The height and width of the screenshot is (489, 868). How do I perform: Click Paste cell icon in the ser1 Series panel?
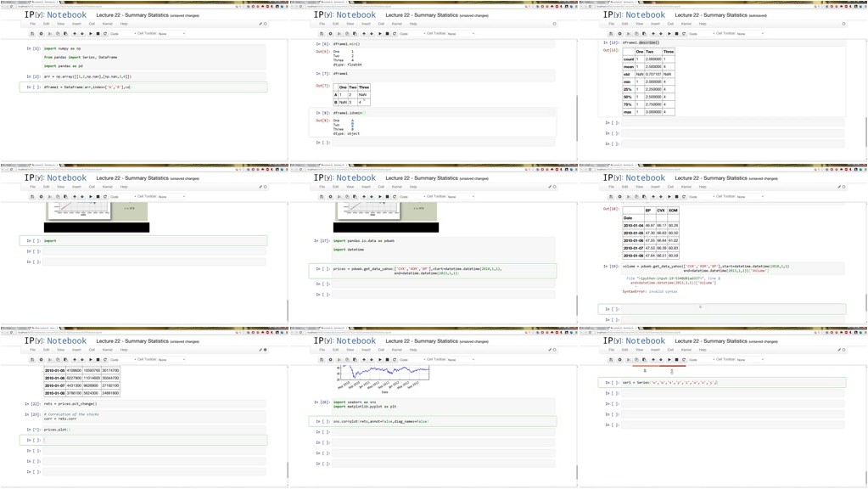pyautogui.click(x=644, y=359)
